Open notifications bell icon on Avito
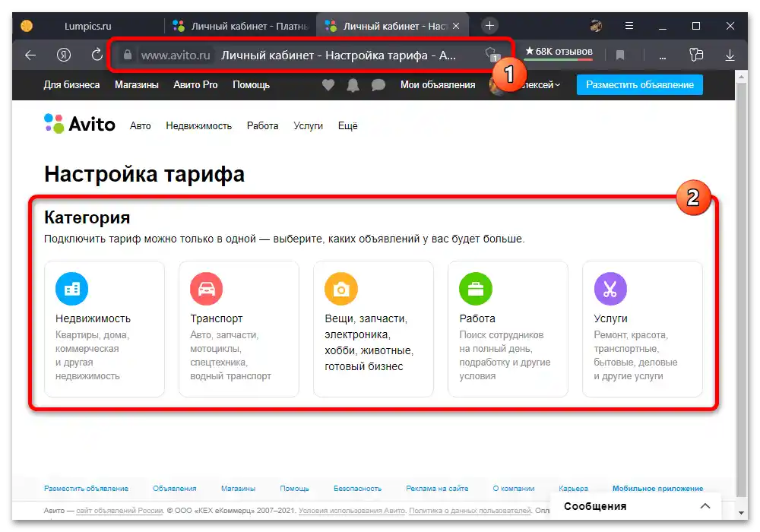The image size is (760, 532). point(353,85)
